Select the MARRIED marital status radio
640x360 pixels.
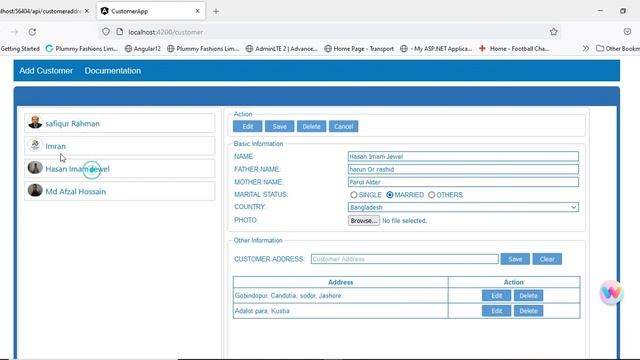click(x=390, y=195)
